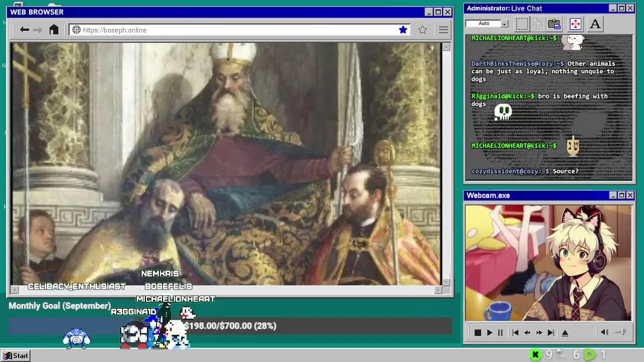Open the Start menu
The height and width of the screenshot is (362, 644).
point(16,355)
